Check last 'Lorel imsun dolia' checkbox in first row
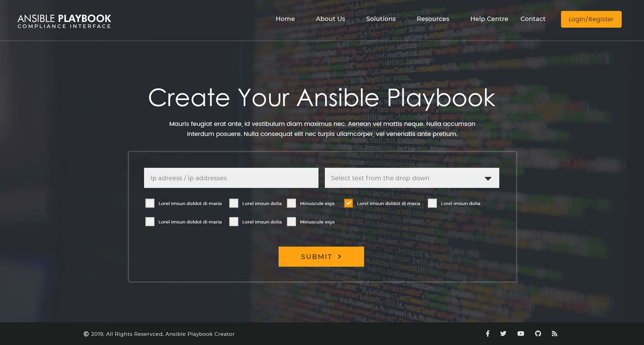644x345 pixels. [x=432, y=203]
